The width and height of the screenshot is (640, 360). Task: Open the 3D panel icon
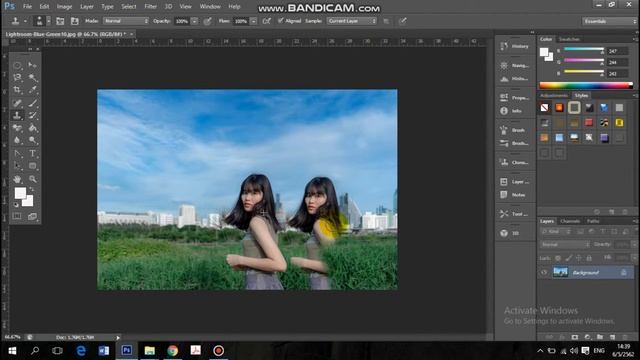(x=504, y=233)
